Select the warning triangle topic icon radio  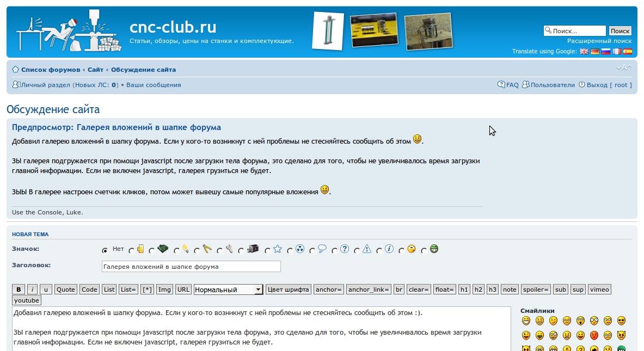pos(357,250)
